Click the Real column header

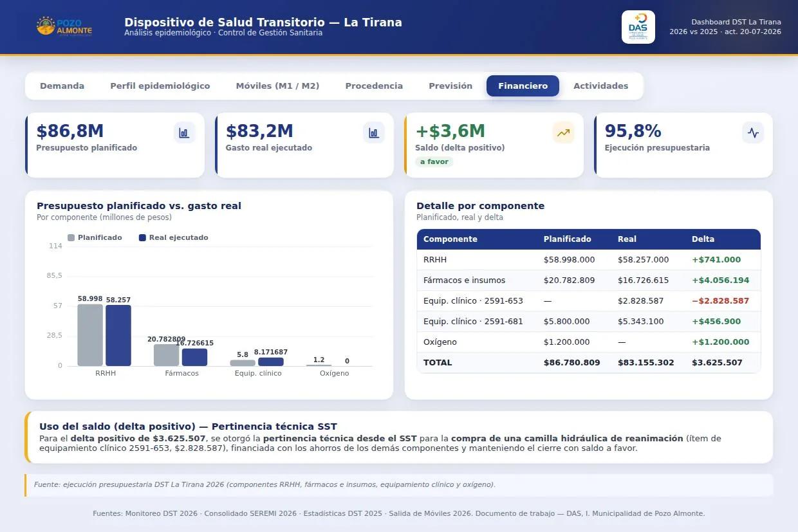point(627,239)
